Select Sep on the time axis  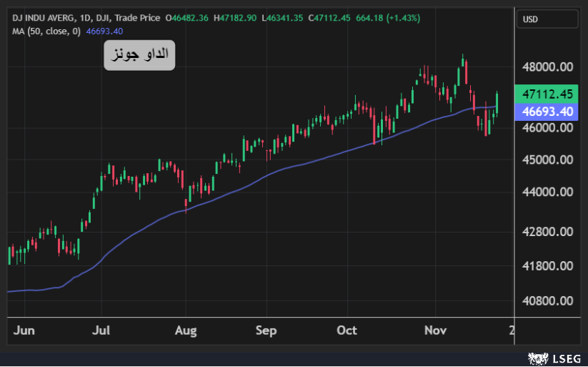tap(266, 331)
